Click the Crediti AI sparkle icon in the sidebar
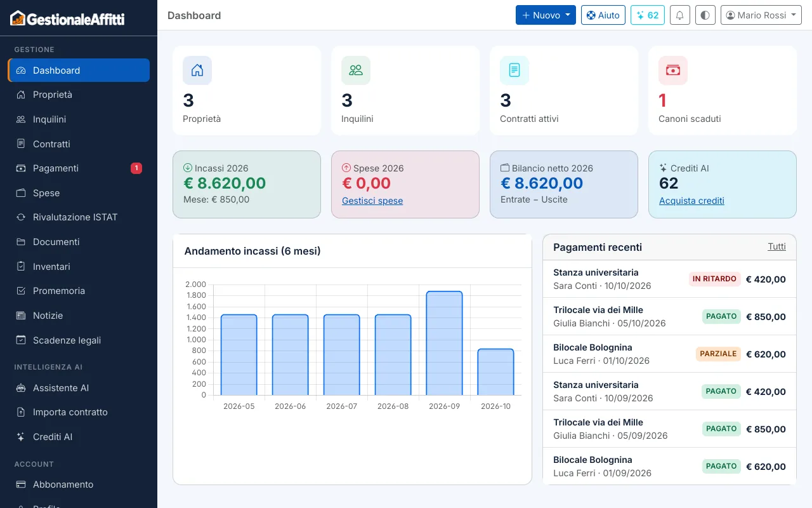812x508 pixels. pyautogui.click(x=21, y=437)
